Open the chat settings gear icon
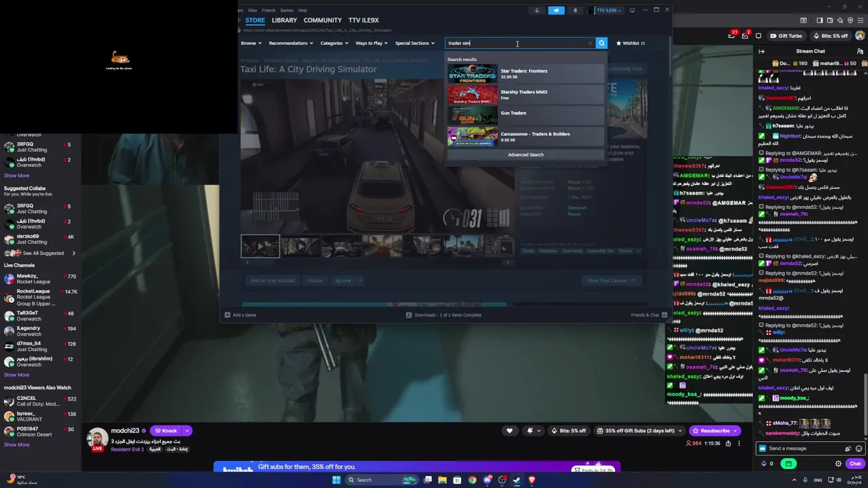The width and height of the screenshot is (868, 488). click(x=838, y=464)
